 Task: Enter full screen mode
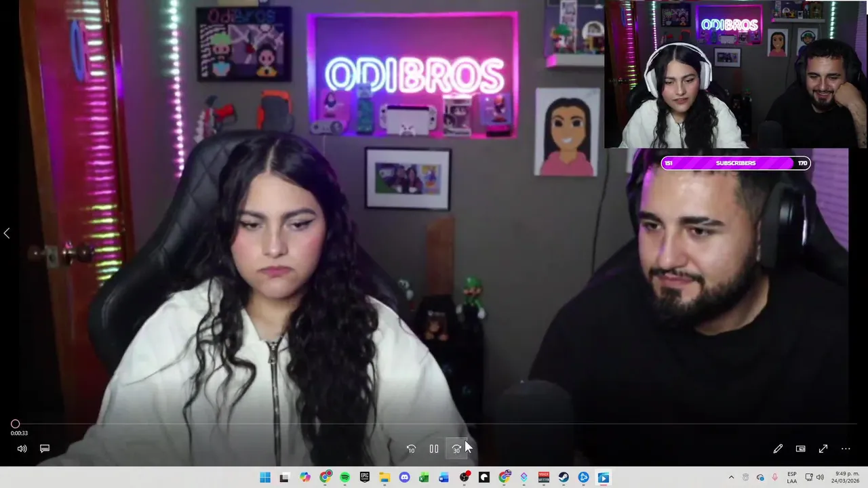[x=823, y=449]
